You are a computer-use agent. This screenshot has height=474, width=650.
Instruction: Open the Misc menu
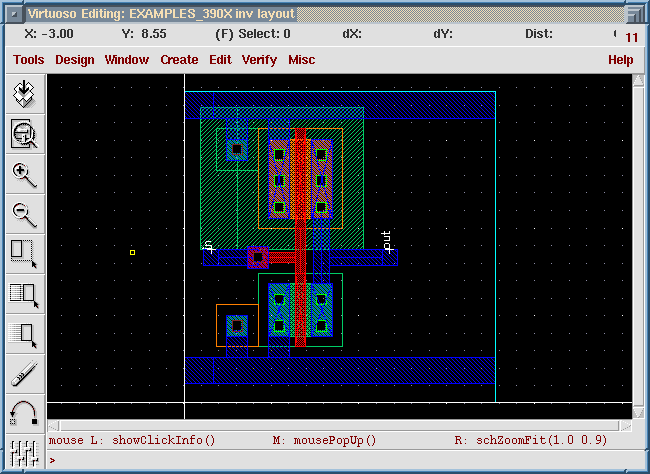click(x=301, y=60)
